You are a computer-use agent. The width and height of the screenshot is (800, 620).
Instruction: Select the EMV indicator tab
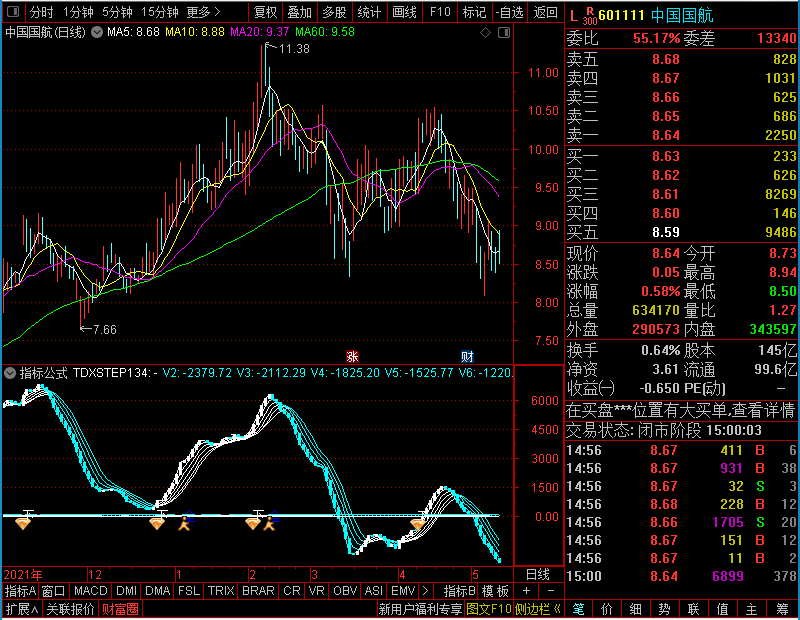click(403, 591)
